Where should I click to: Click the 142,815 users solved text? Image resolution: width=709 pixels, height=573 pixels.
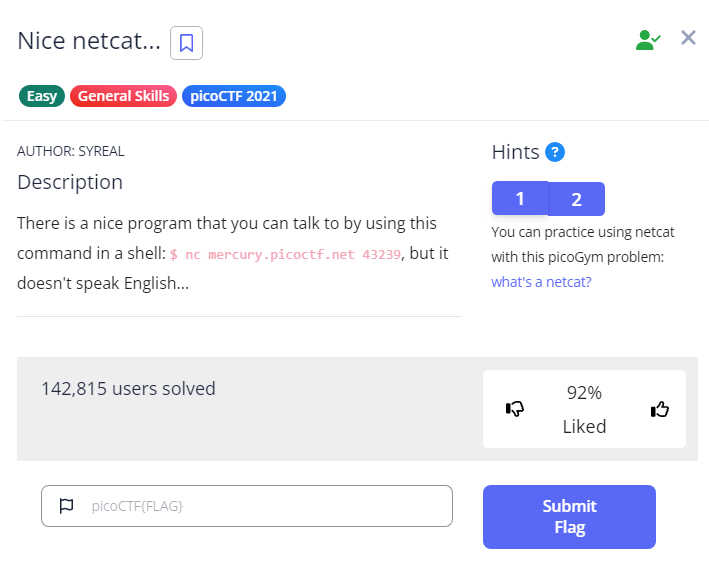(128, 389)
